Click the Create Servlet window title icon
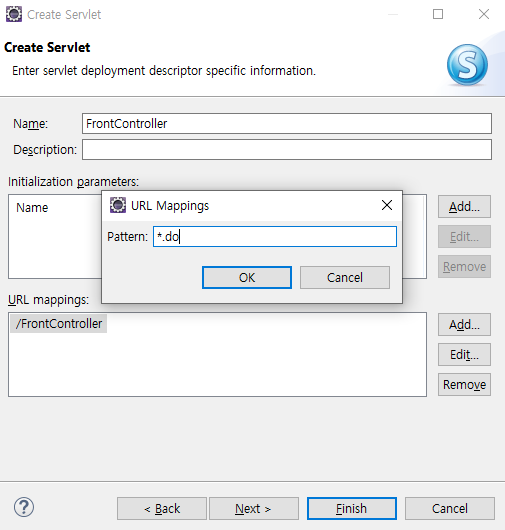This screenshot has width=505, height=530. [x=14, y=14]
